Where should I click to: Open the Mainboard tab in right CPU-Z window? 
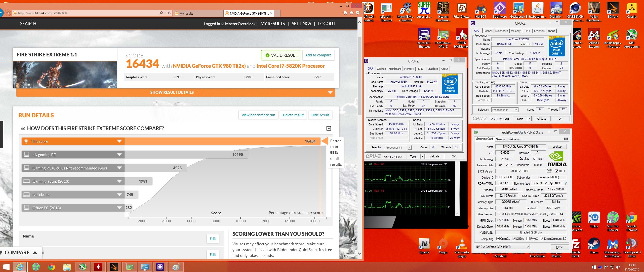click(x=501, y=31)
